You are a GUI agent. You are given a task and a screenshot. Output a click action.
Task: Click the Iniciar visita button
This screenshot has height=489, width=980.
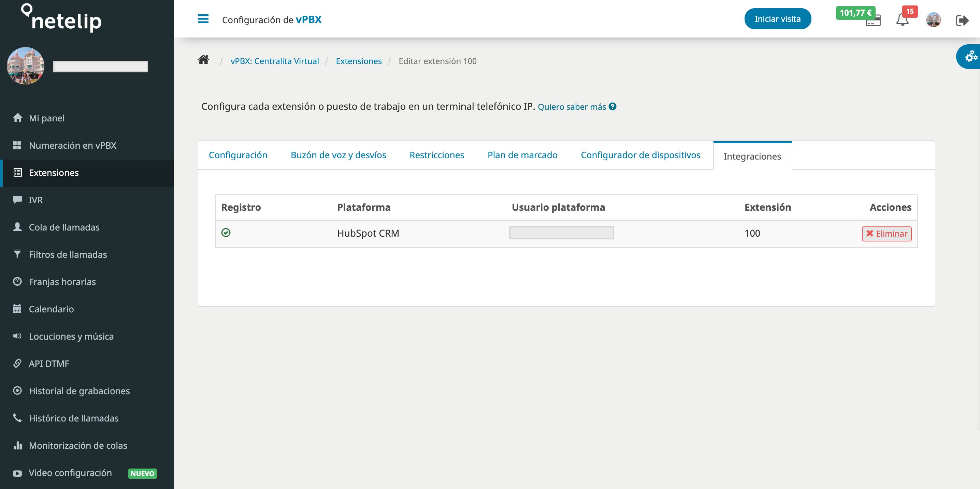click(x=778, y=19)
